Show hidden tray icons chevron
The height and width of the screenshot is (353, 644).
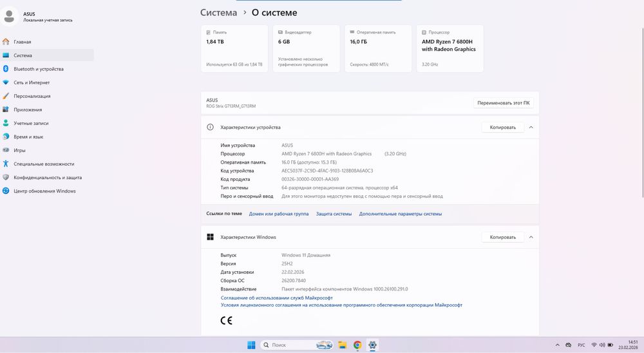click(557, 345)
